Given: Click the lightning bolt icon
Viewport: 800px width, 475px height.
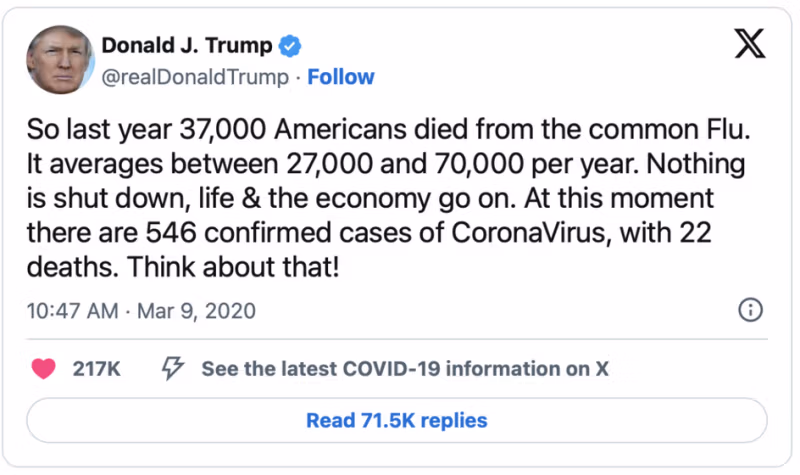Looking at the screenshot, I should (172, 369).
